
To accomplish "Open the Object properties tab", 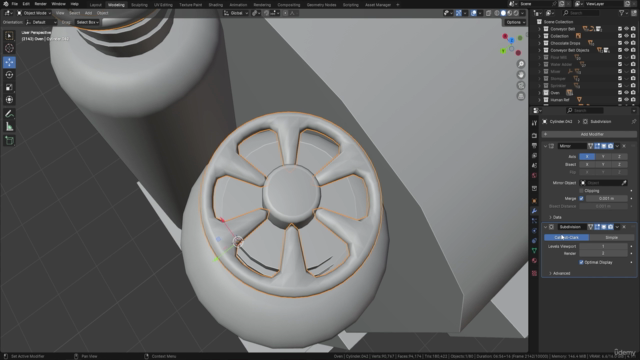I will [534, 201].
